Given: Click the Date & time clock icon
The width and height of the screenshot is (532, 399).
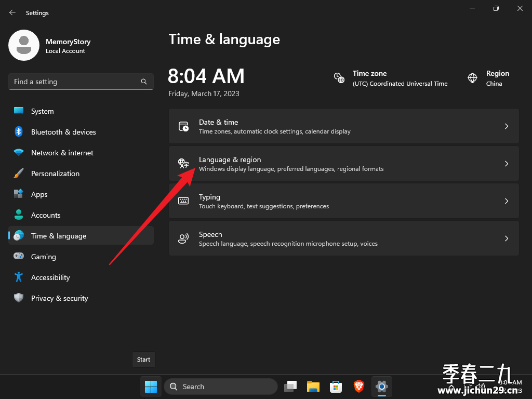Looking at the screenshot, I should click(183, 126).
